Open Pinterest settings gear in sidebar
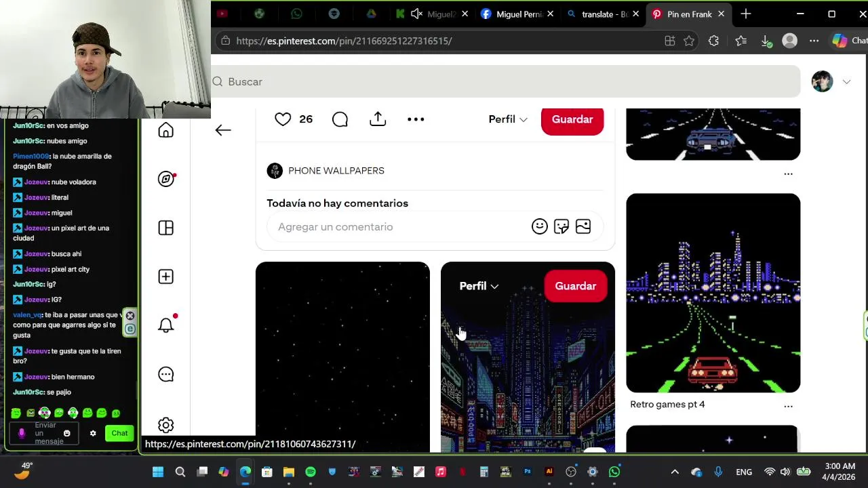Viewport: 868px width, 488px height. click(166, 425)
